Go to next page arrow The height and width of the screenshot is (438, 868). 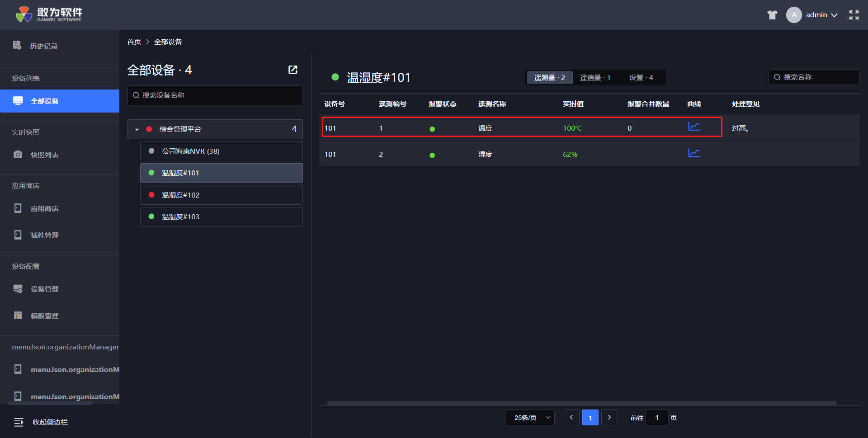coord(609,418)
